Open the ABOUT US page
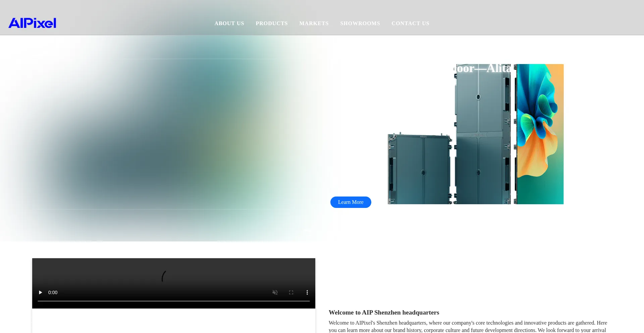 [x=229, y=23]
